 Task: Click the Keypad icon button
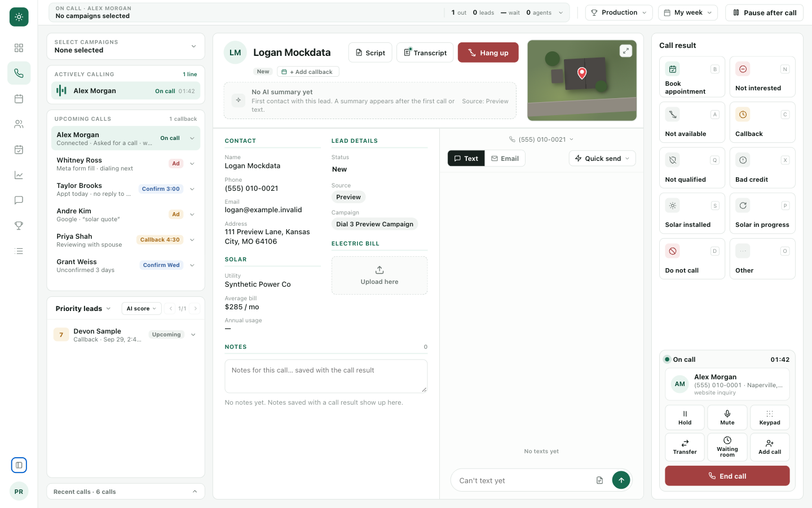[770, 418]
